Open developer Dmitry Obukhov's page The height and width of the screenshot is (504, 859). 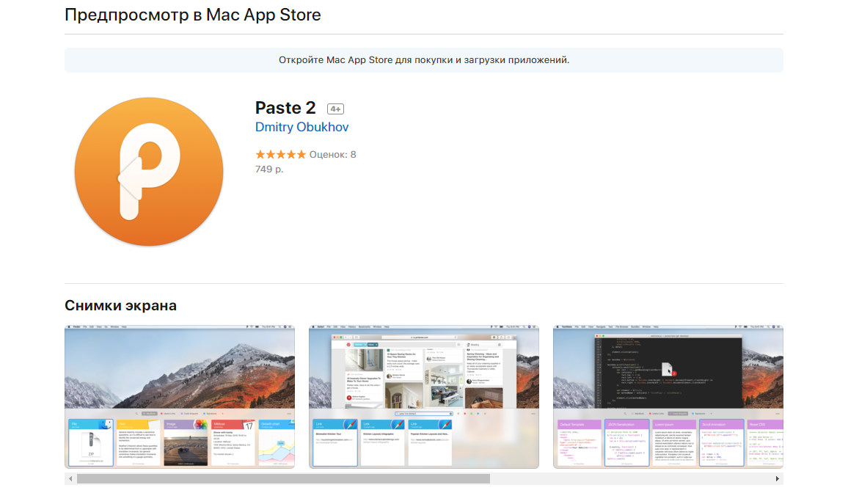click(301, 127)
